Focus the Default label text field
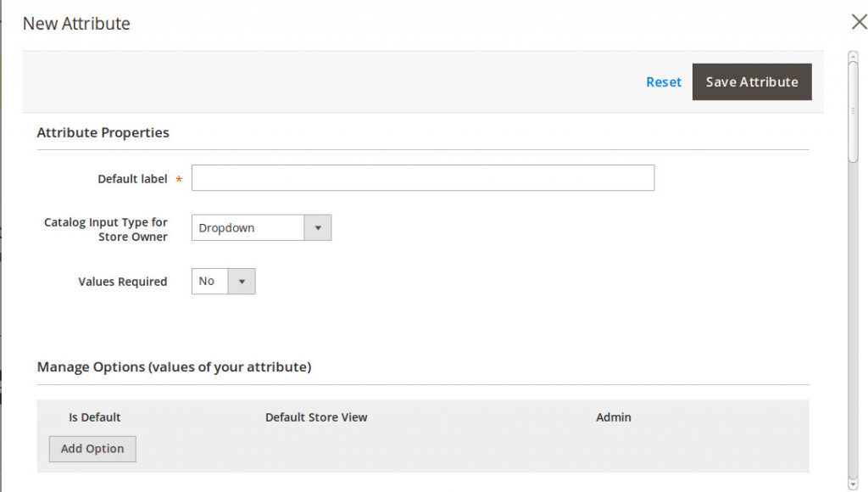Viewport: 868px width, 492px height. pyautogui.click(x=422, y=178)
